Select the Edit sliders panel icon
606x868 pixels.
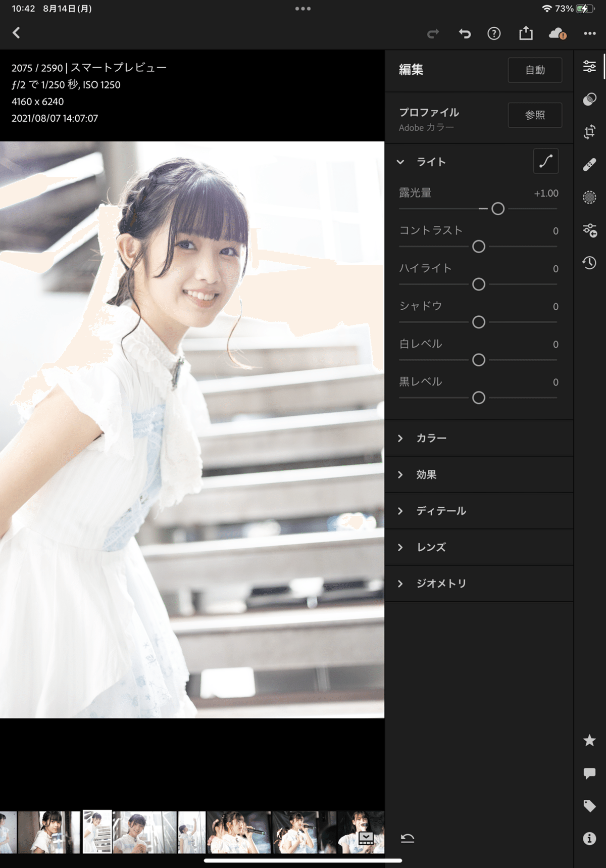click(589, 66)
